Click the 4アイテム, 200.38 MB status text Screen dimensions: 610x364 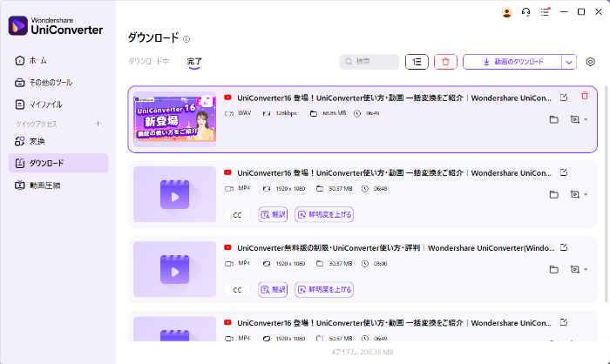[363, 352]
